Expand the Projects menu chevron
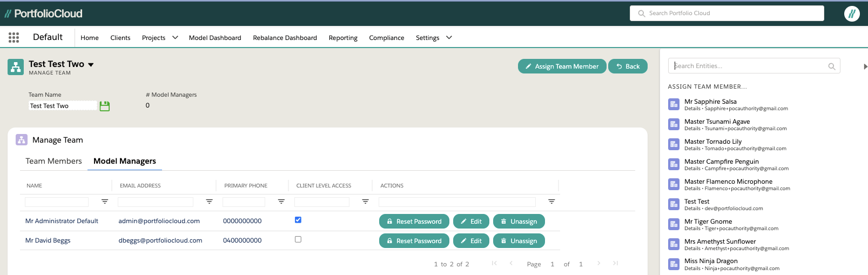 (x=175, y=38)
